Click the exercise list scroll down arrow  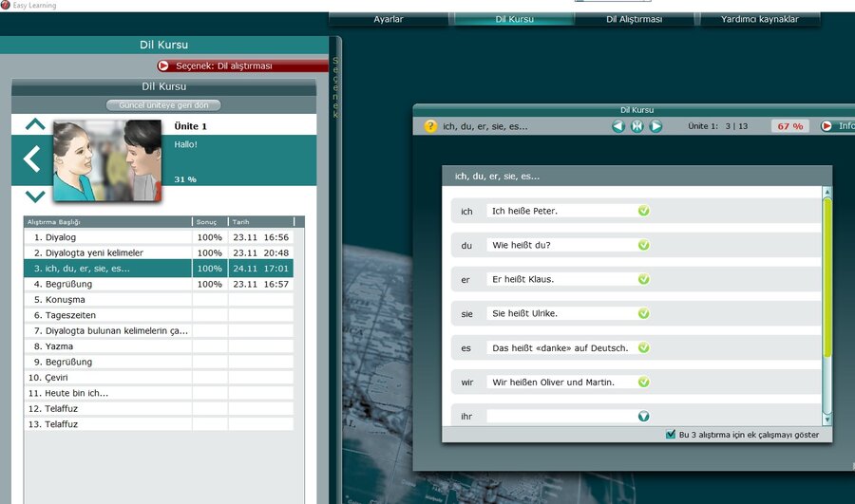pos(827,420)
